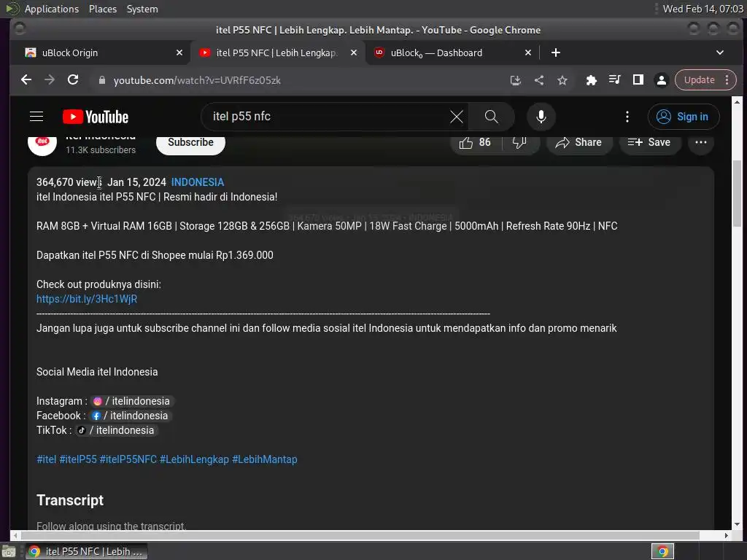
Task: Close the uBlock Dashboard tab
Action: pyautogui.click(x=528, y=52)
